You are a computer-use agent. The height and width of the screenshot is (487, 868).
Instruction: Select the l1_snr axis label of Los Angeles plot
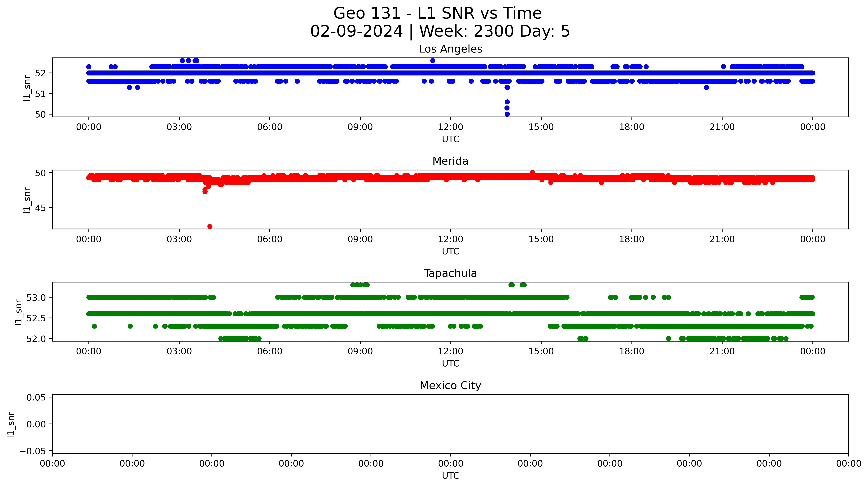[x=27, y=88]
